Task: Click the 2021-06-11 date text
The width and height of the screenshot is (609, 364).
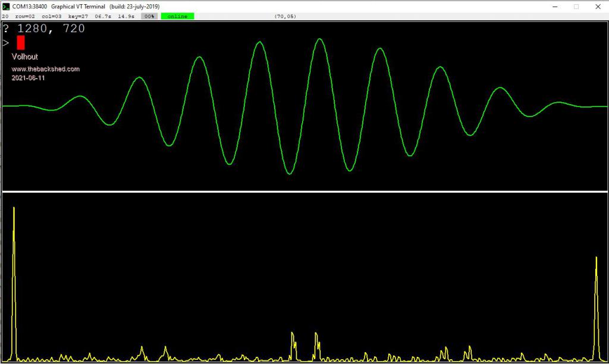Action: [x=28, y=78]
